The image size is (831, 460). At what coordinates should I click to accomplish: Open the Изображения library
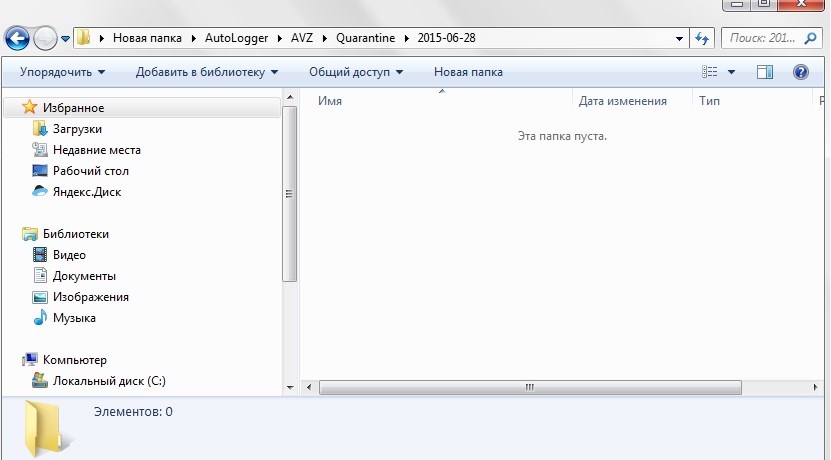[91, 297]
